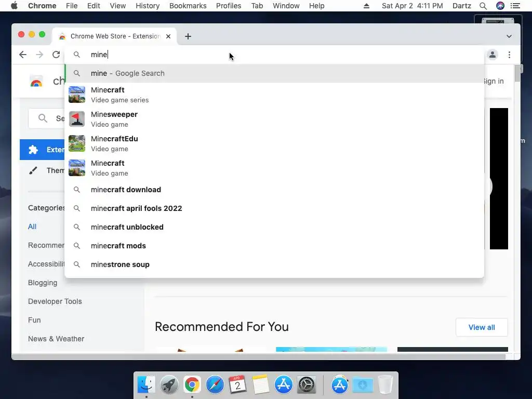
Task: Open Notes from the Dock
Action: pos(261,385)
